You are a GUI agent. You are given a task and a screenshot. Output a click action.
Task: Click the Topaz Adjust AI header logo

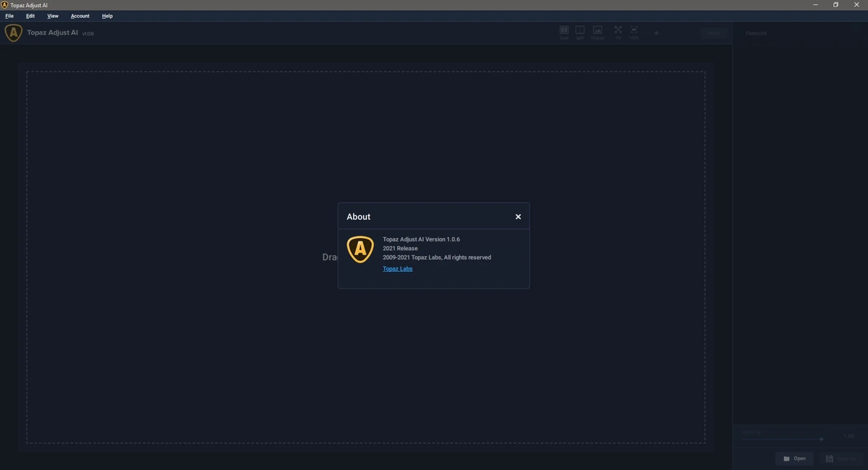coord(14,33)
